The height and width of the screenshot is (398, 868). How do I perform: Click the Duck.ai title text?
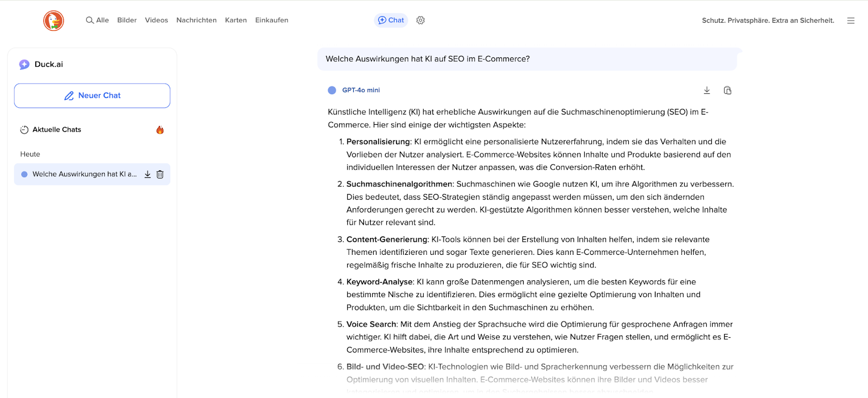(x=49, y=65)
